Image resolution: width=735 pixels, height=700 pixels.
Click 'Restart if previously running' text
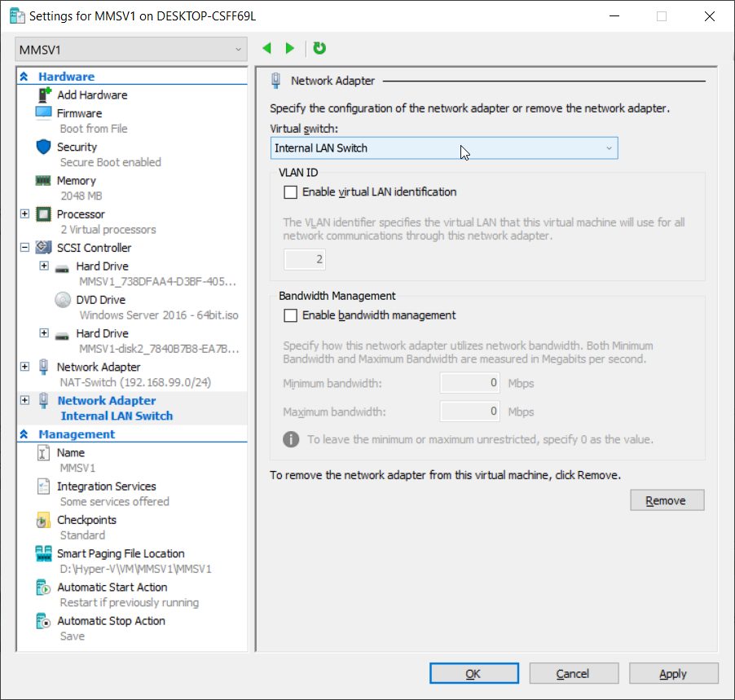(x=130, y=602)
